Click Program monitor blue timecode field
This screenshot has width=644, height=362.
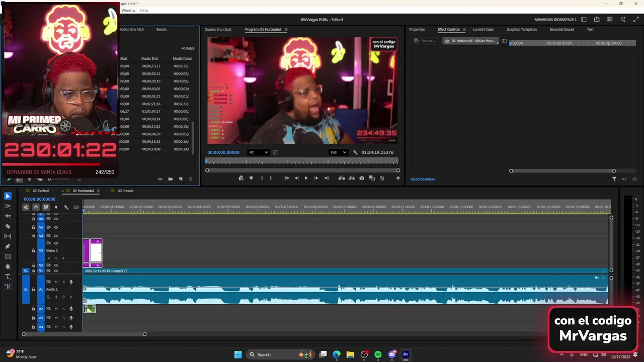[223, 152]
